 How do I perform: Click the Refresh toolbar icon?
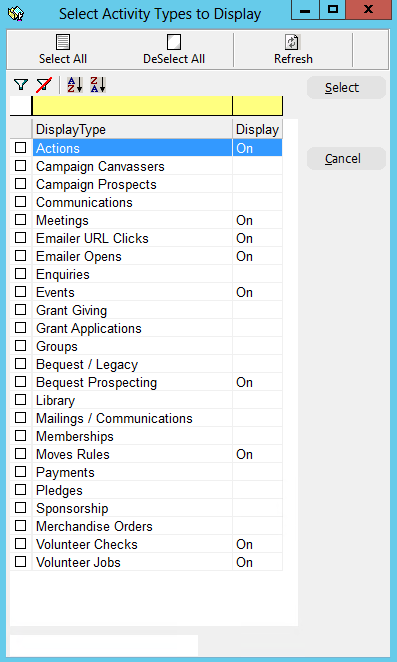[293, 42]
